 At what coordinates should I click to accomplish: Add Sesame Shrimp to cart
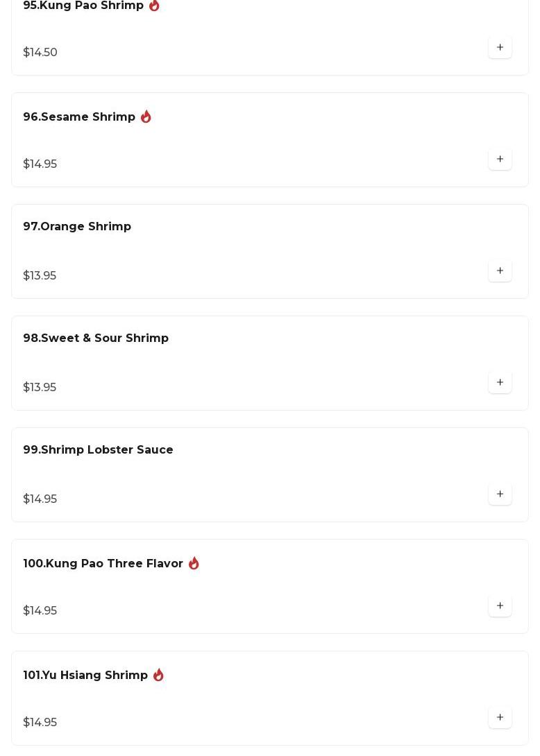coord(500,160)
